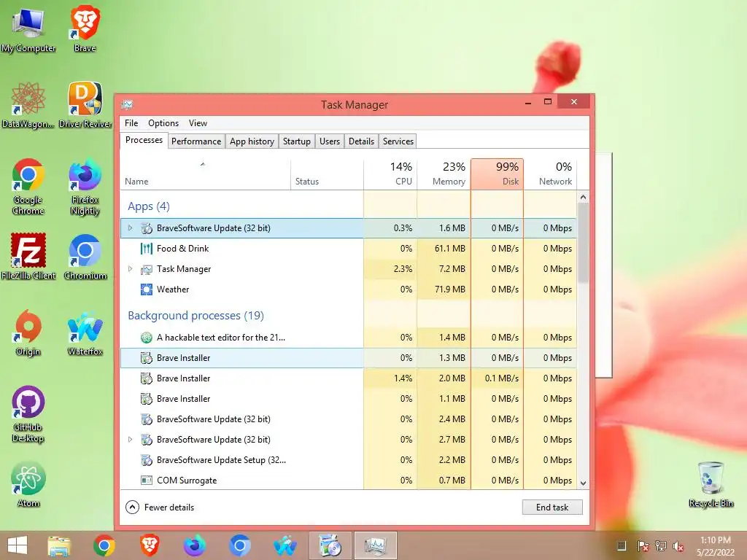
Task: Click Food & Drink app icon in list
Action: click(146, 249)
